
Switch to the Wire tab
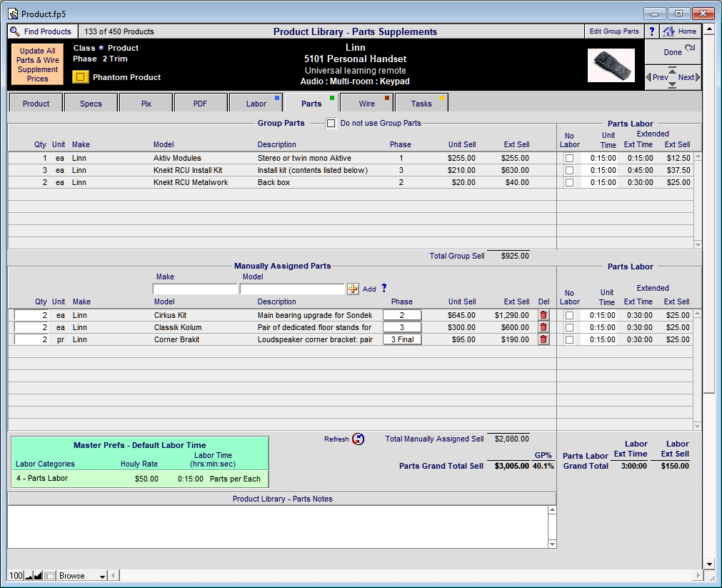click(366, 103)
